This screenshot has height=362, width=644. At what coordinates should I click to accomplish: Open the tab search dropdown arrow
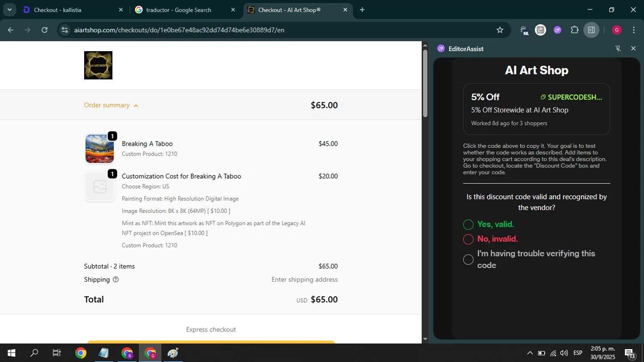(9, 10)
